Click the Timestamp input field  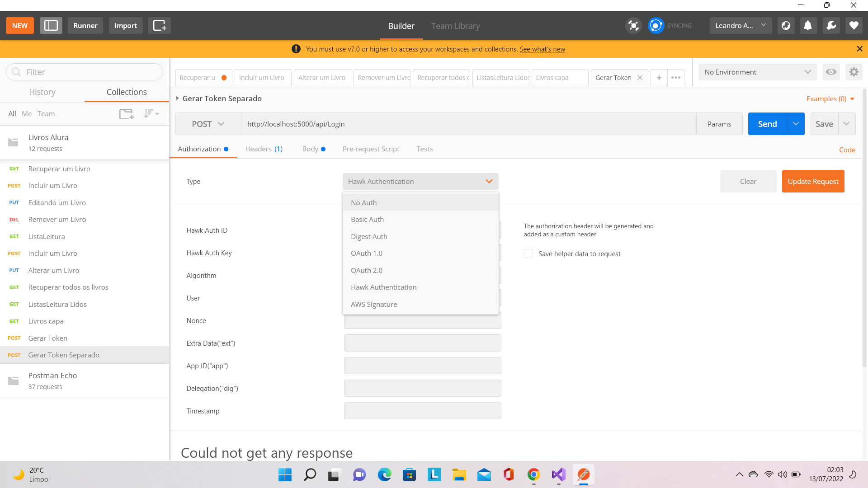422,411
